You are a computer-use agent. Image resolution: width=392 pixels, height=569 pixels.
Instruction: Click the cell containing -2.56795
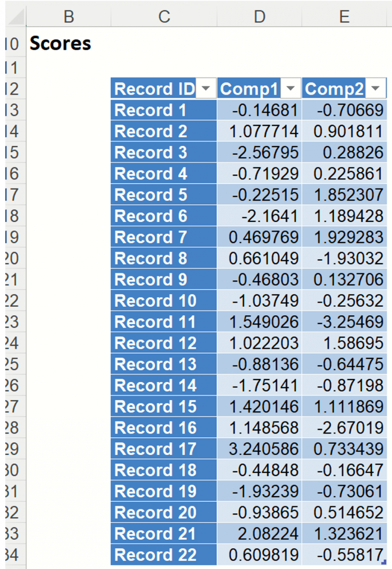click(x=259, y=152)
